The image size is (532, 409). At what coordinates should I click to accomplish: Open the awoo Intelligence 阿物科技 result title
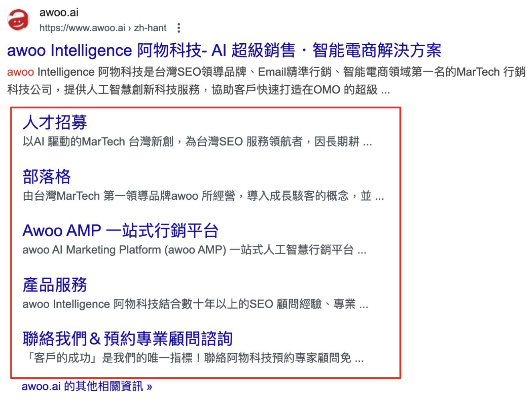point(224,51)
